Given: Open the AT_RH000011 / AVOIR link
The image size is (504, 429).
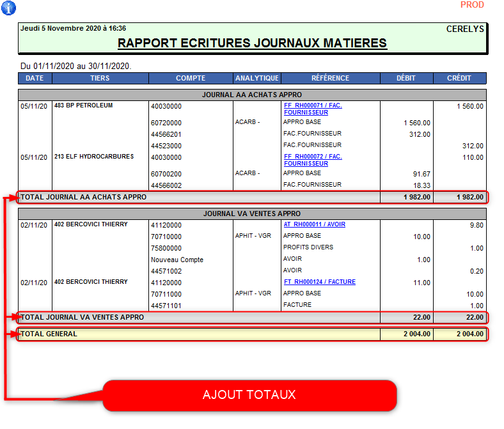Looking at the screenshot, I should 314,224.
